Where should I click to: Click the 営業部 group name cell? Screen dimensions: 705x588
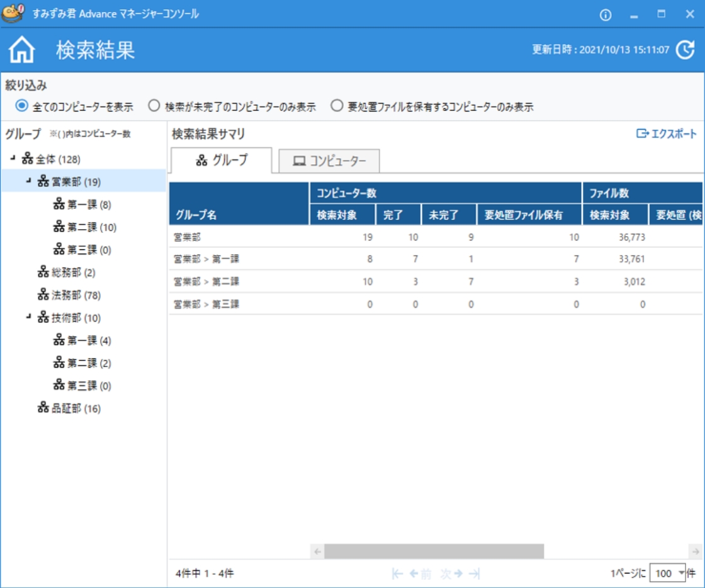pyautogui.click(x=188, y=237)
